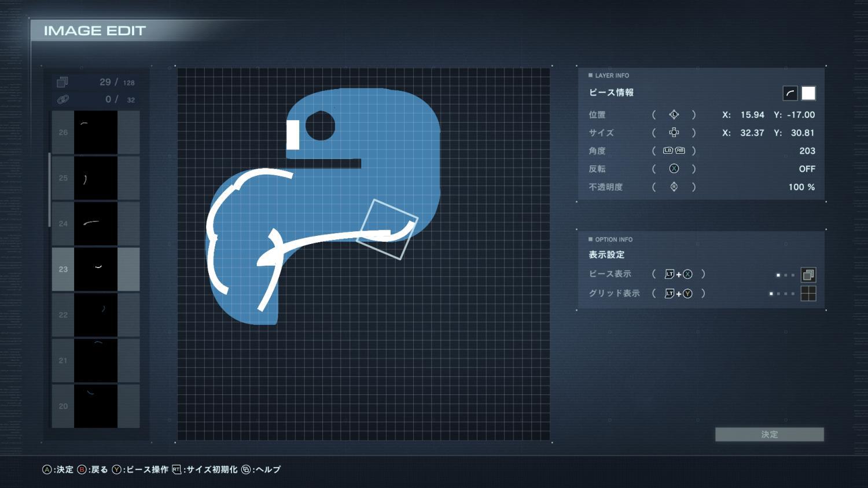Viewport: 868px width, 488px height.
Task: Toggle the grid display mode icon
Action: pos(808,294)
